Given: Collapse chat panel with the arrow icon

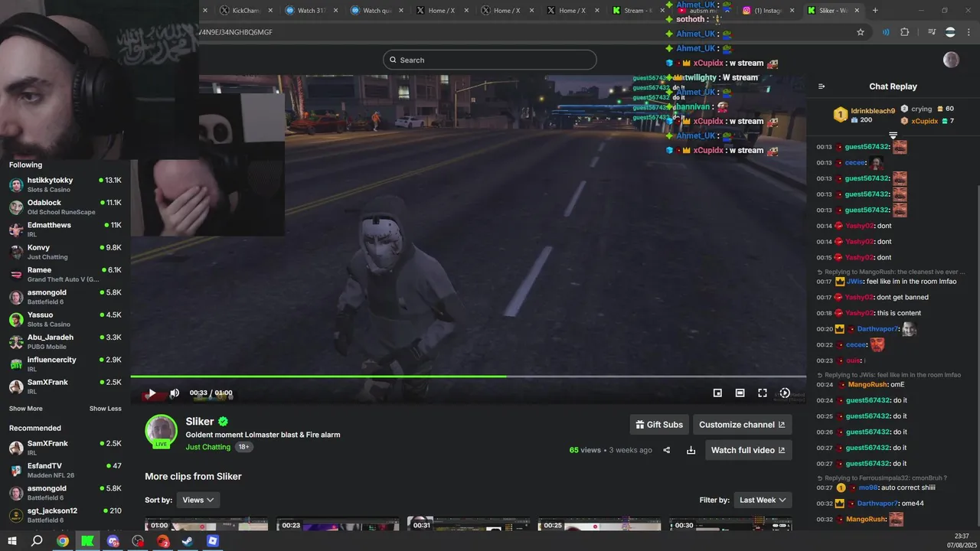Looking at the screenshot, I should (x=822, y=86).
